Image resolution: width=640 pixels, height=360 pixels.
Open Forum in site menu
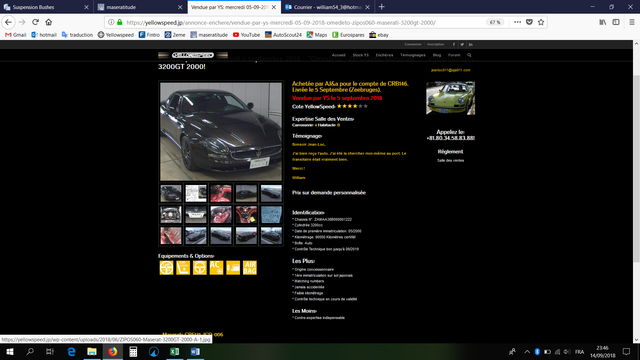pos(454,55)
